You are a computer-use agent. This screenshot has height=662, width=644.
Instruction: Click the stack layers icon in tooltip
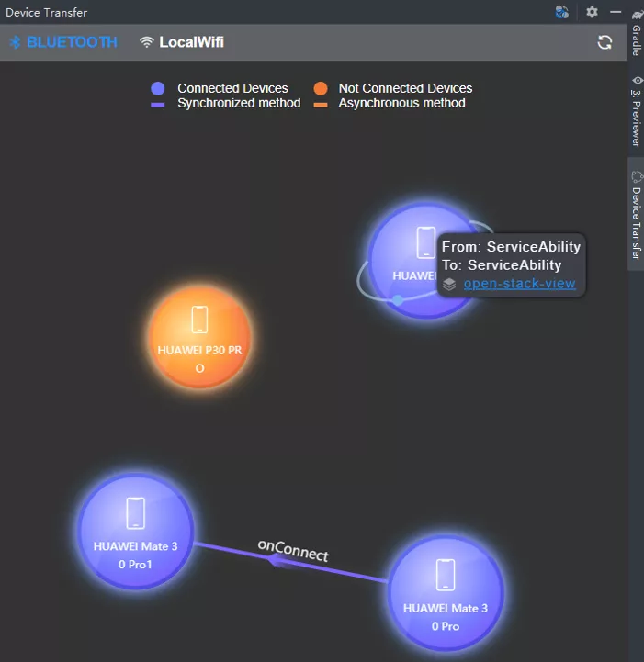pyautogui.click(x=449, y=284)
